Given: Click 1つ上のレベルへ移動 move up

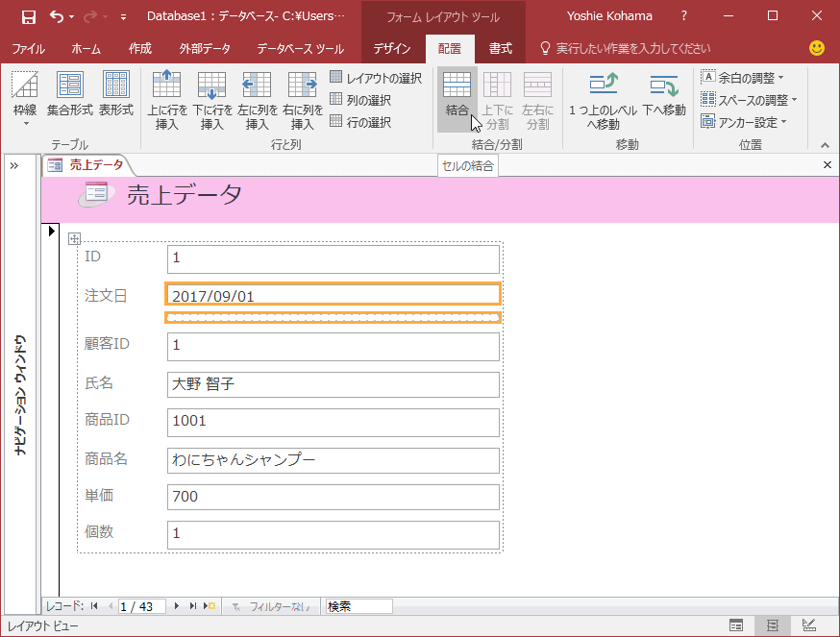Looking at the screenshot, I should [603, 100].
